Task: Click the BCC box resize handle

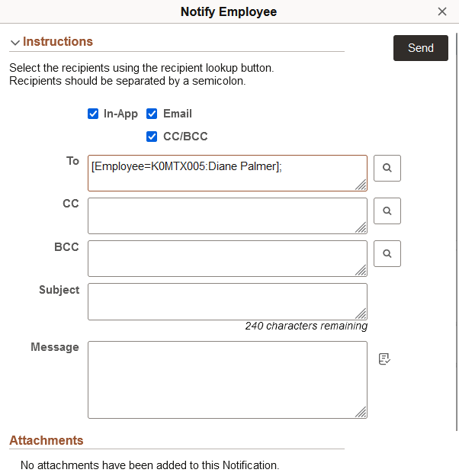Action: click(361, 270)
